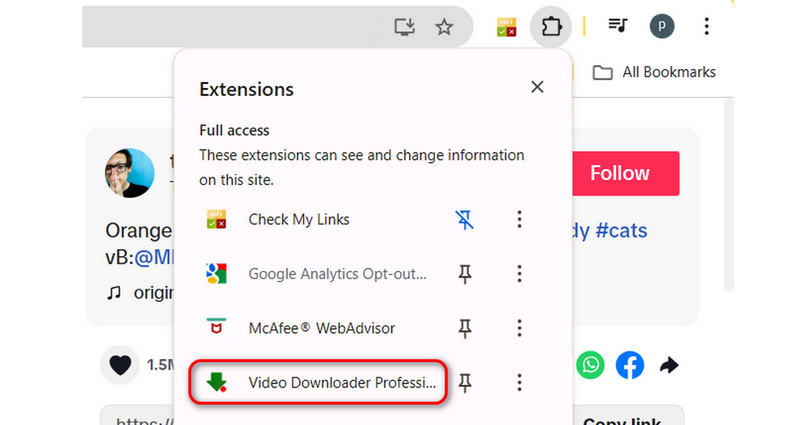The width and height of the screenshot is (800, 425).
Task: Open the All Bookmarks folder
Action: [654, 72]
